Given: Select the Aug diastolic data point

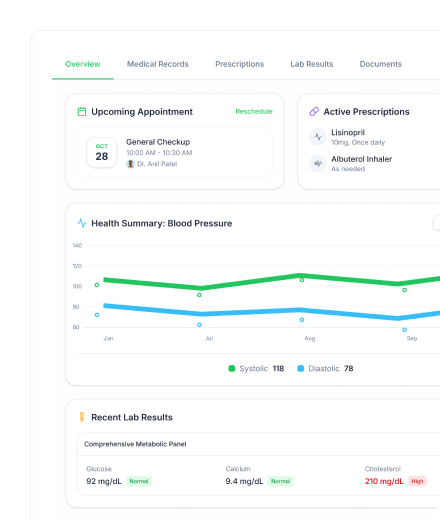Looking at the screenshot, I should point(302,320).
